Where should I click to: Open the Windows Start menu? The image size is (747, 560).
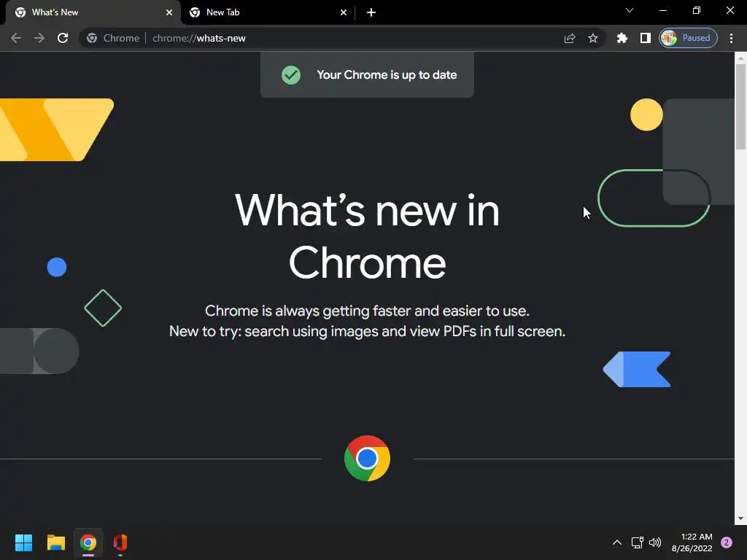pyautogui.click(x=23, y=542)
